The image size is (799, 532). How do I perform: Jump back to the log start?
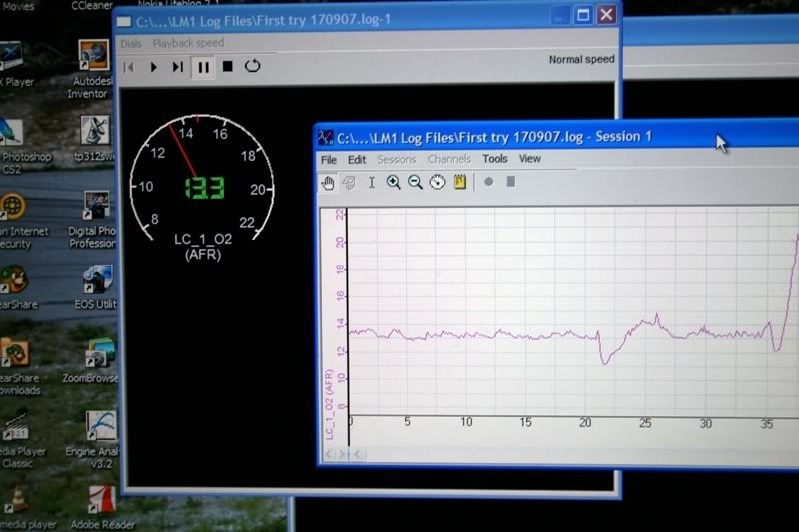coord(129,67)
